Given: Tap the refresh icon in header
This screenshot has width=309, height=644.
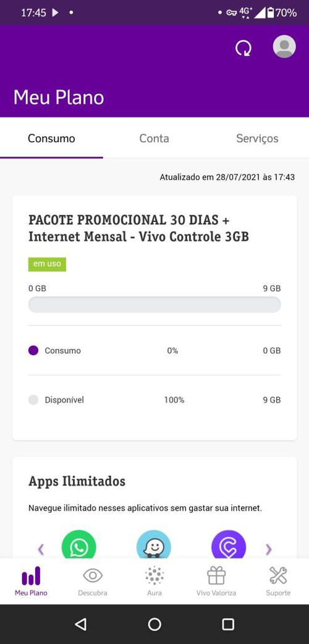Looking at the screenshot, I should coord(243,48).
